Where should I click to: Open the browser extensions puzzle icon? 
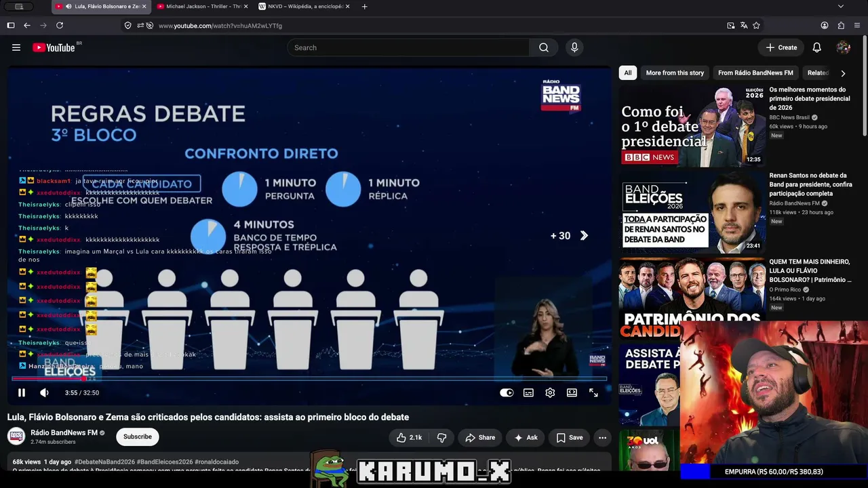click(x=841, y=26)
